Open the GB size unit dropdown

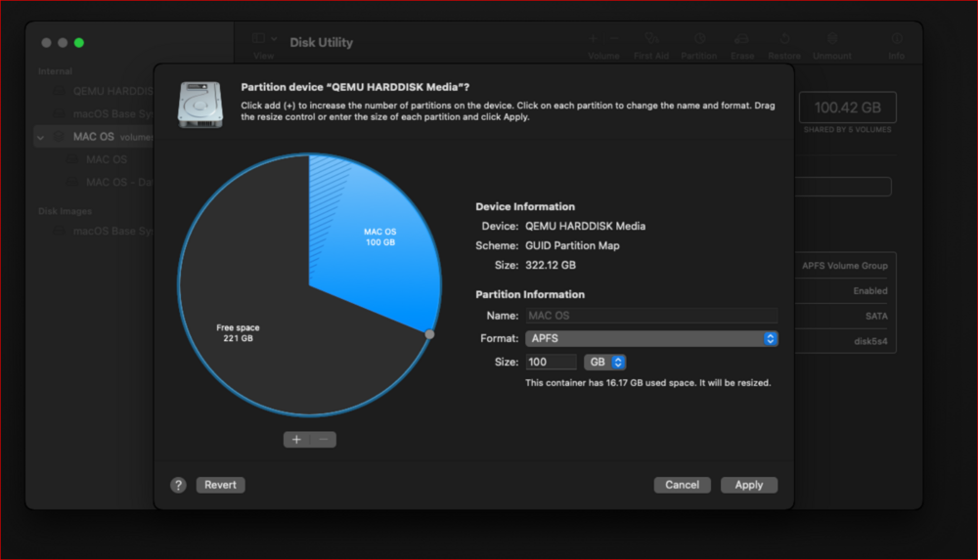[x=604, y=363]
